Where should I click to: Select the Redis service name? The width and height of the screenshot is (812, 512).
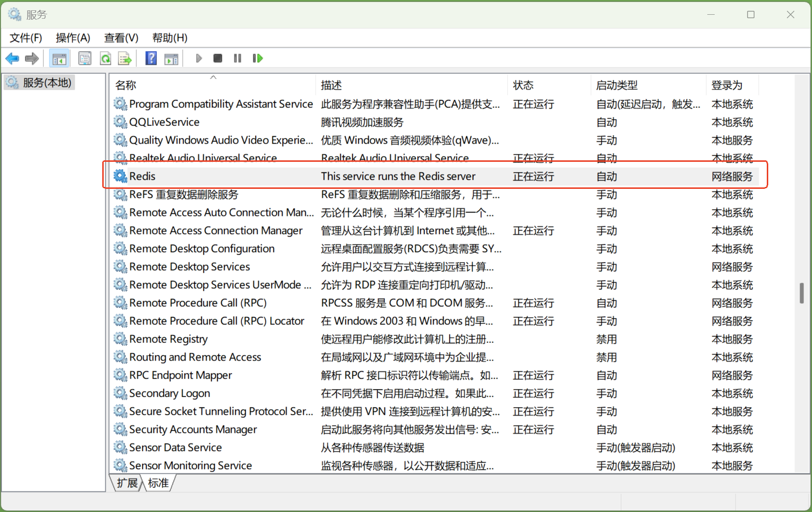[x=142, y=176]
